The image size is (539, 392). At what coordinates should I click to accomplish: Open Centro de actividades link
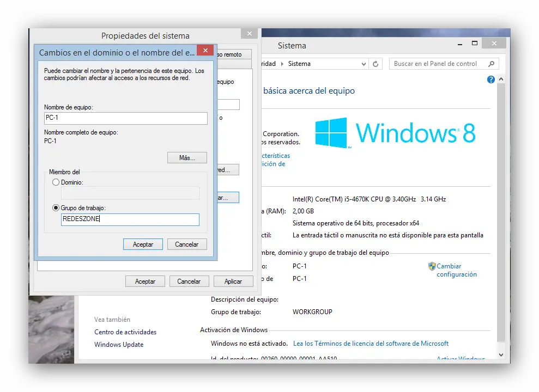pos(125,332)
